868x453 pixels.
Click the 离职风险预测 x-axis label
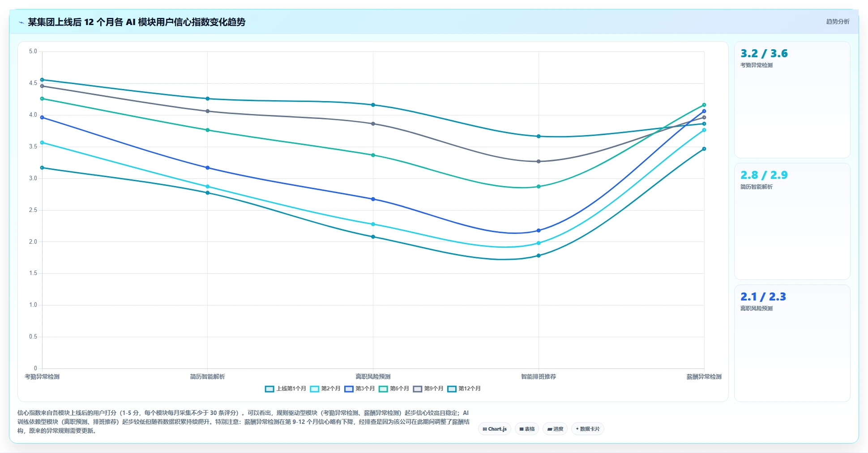click(x=373, y=377)
